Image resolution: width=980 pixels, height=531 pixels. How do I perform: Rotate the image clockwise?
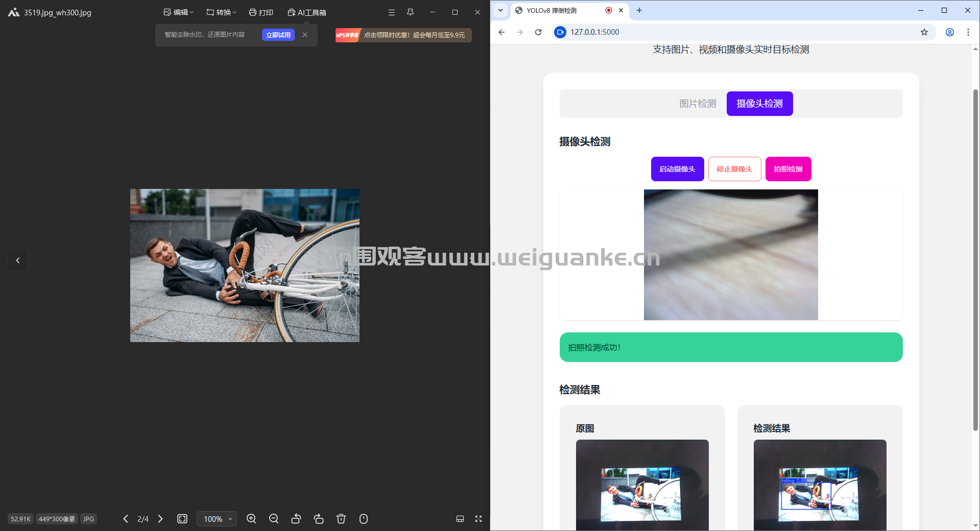tap(319, 519)
